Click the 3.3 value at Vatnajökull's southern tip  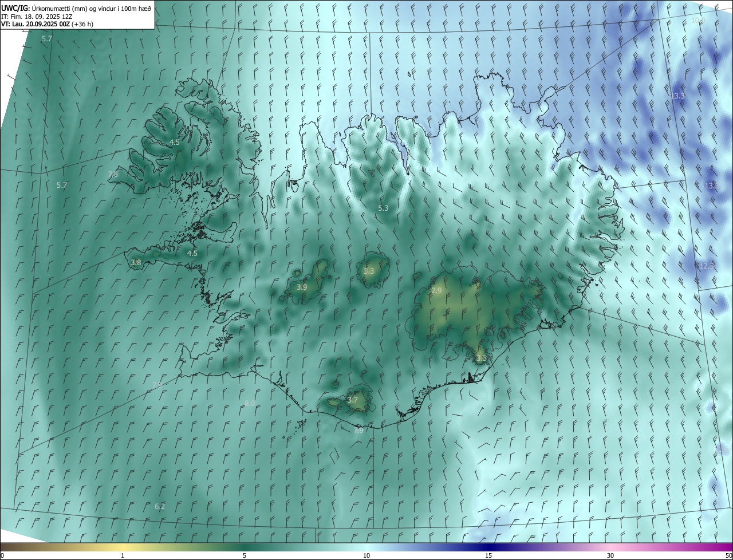pos(481,358)
